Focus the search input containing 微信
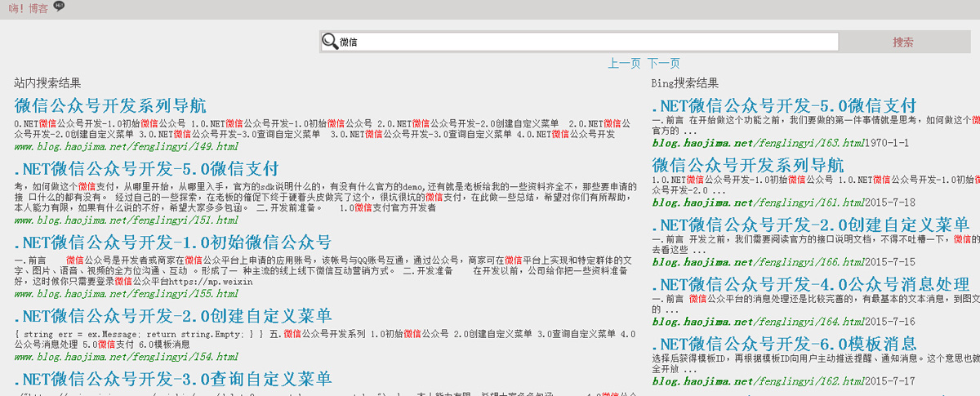 (579, 42)
